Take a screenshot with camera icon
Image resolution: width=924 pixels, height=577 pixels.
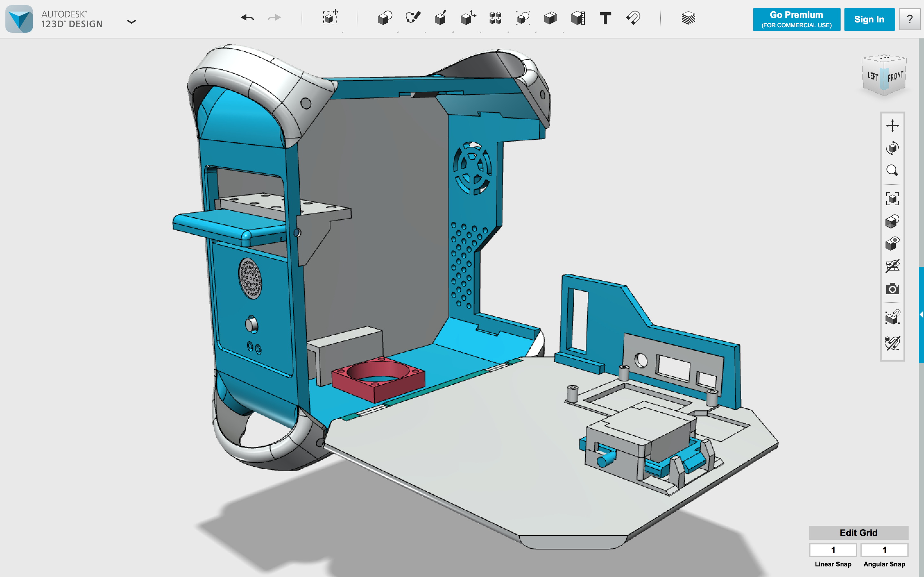892,289
